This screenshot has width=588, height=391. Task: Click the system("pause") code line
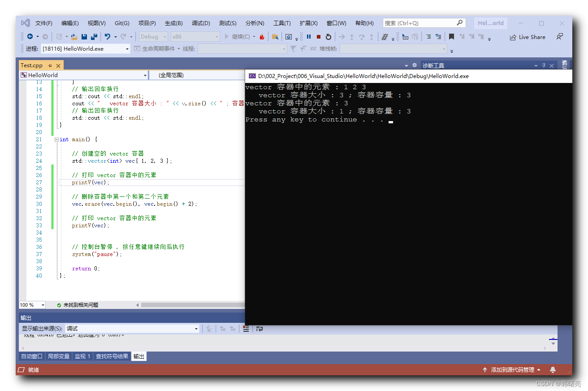click(x=97, y=254)
